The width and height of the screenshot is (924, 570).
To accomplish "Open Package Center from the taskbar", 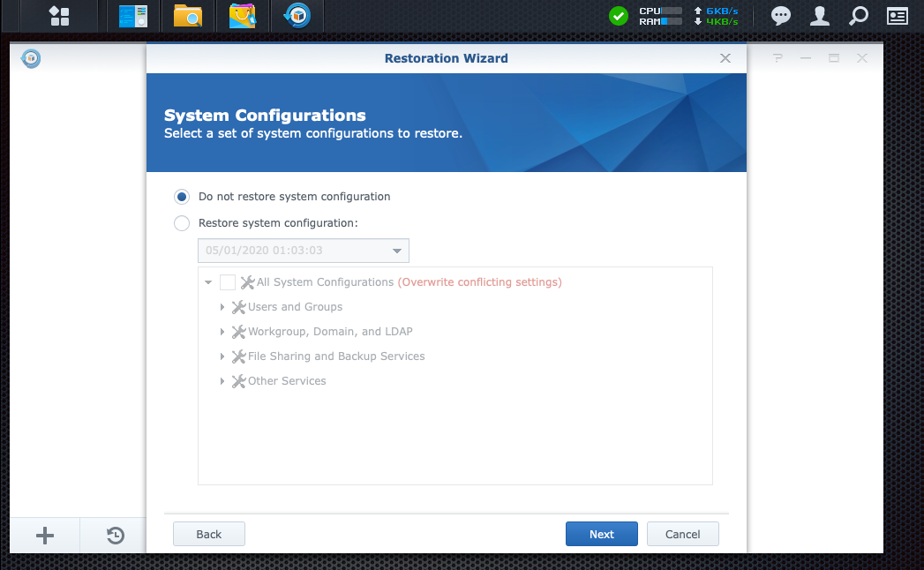I will pos(243,16).
